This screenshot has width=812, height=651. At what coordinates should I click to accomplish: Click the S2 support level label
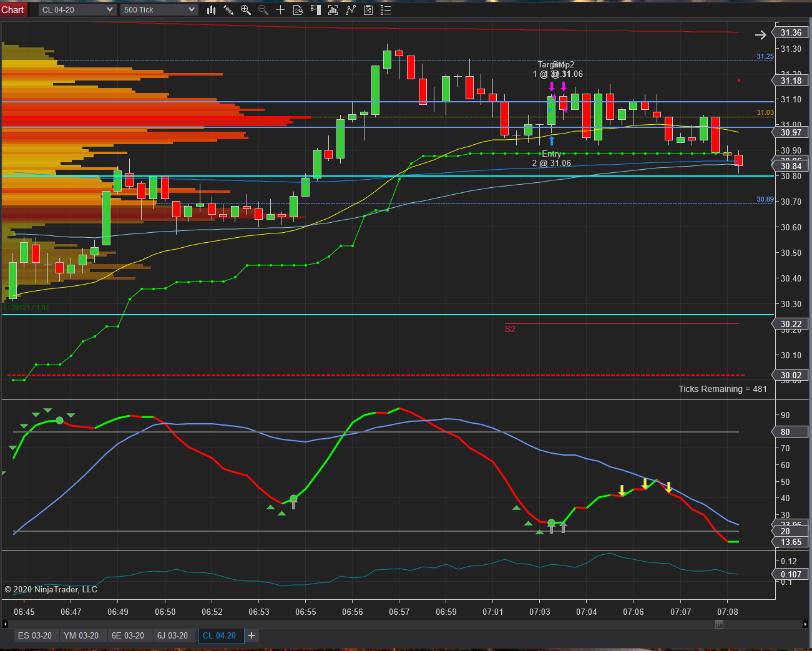[x=510, y=329]
